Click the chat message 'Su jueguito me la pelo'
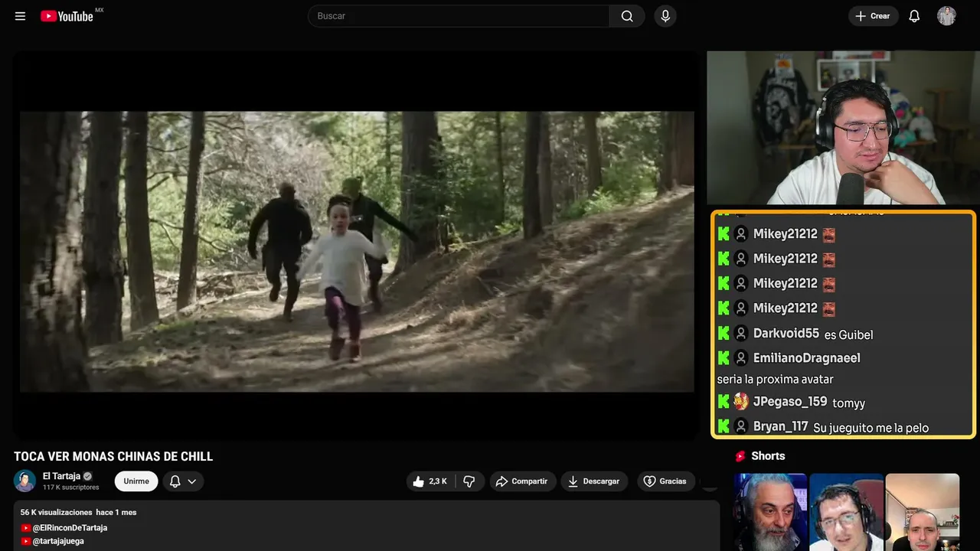Viewport: 980px width, 551px height. click(871, 428)
